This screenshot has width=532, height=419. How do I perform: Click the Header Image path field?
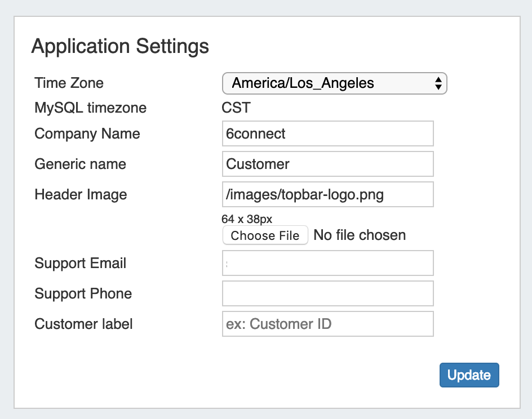(x=327, y=194)
